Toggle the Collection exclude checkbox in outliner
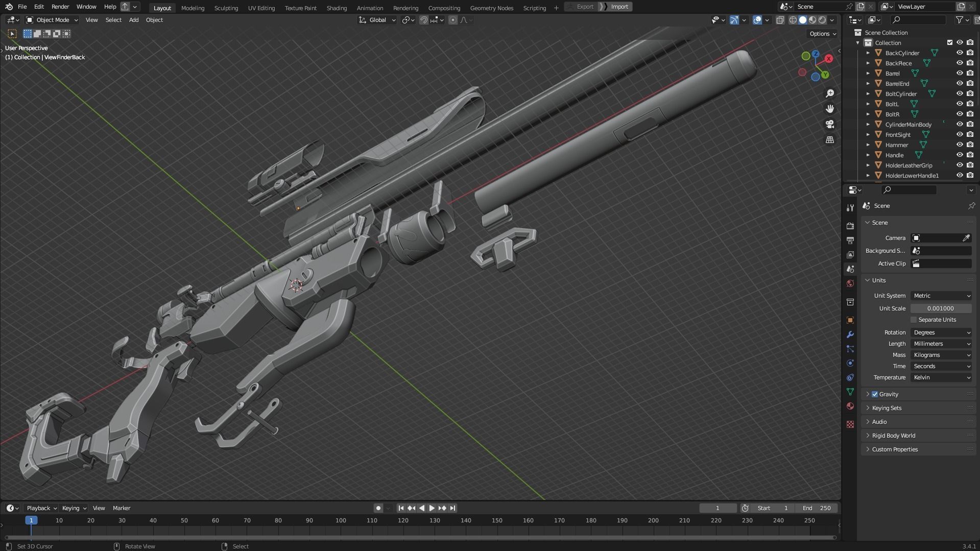The width and height of the screenshot is (980, 551). [x=949, y=42]
